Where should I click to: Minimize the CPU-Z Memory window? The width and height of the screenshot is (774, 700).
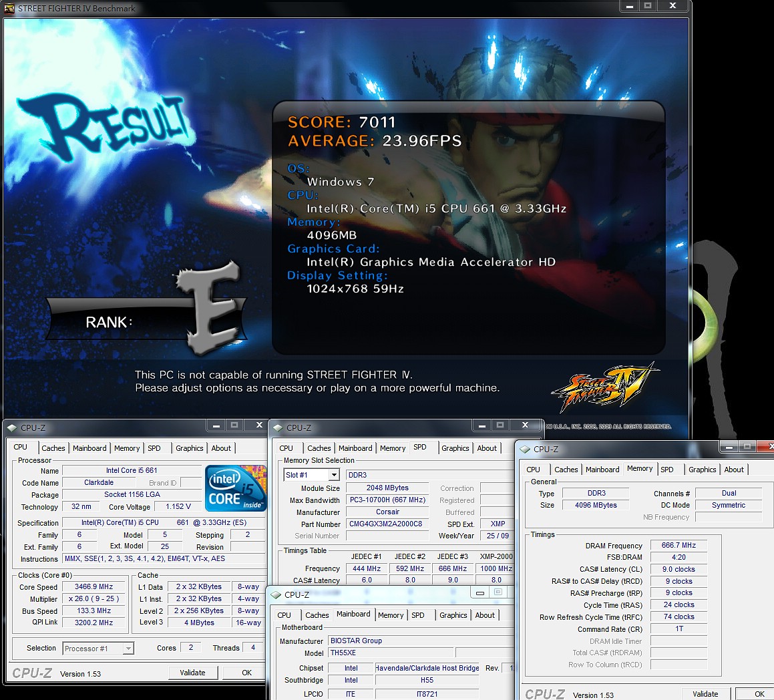[729, 447]
